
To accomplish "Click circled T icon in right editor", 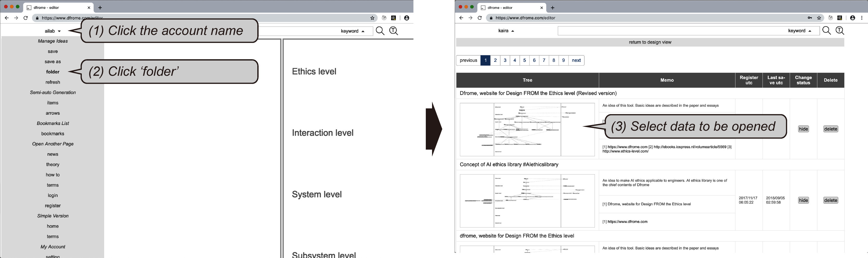I will click(840, 31).
